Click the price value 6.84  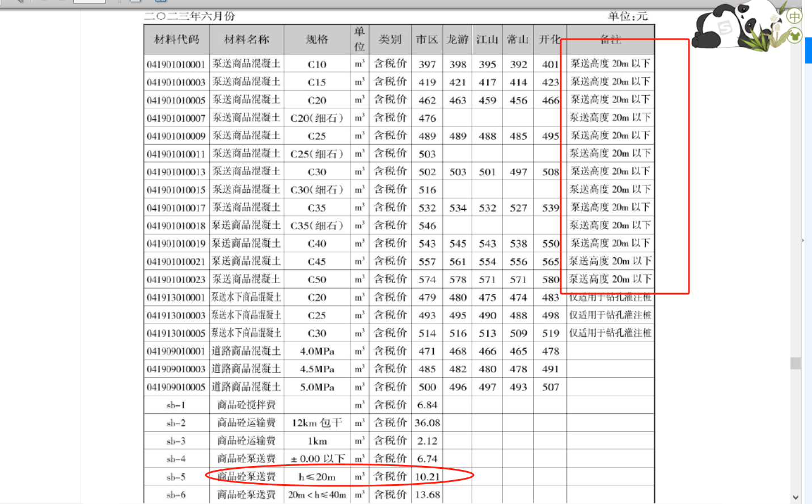427,405
